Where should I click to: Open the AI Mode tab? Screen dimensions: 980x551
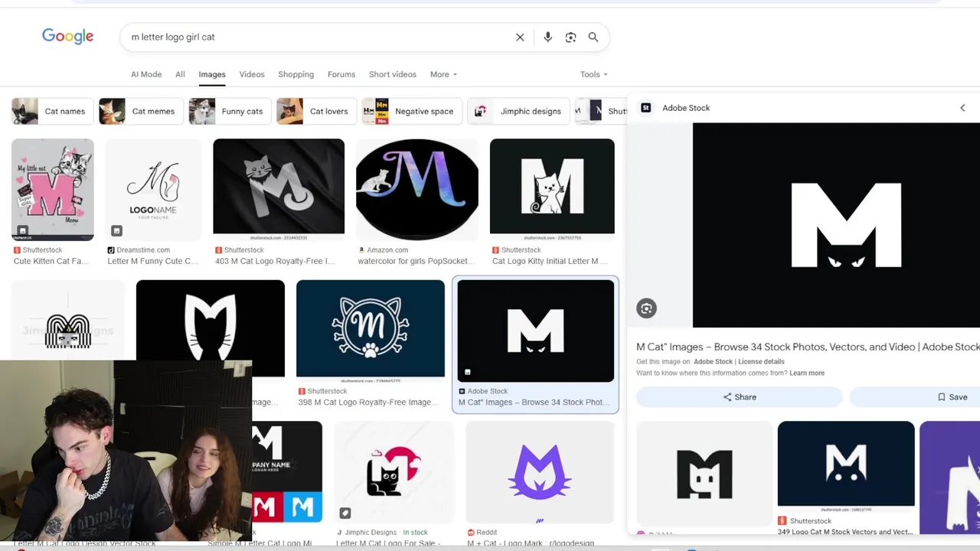point(146,74)
